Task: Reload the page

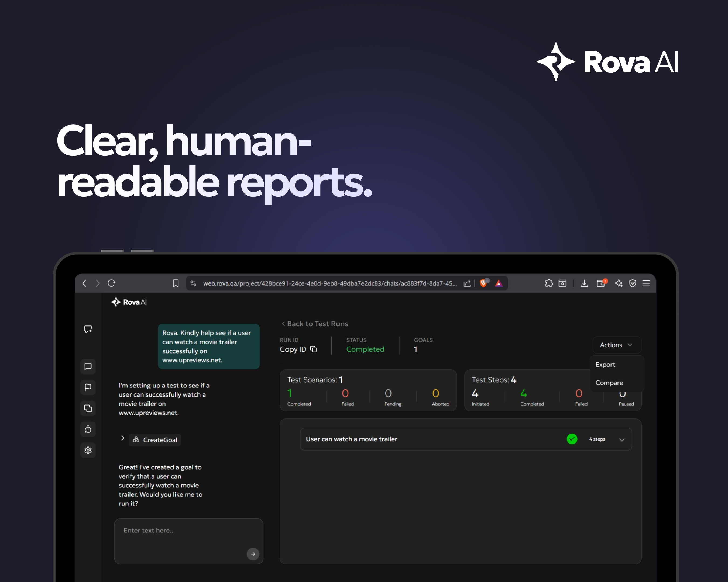Action: [111, 283]
